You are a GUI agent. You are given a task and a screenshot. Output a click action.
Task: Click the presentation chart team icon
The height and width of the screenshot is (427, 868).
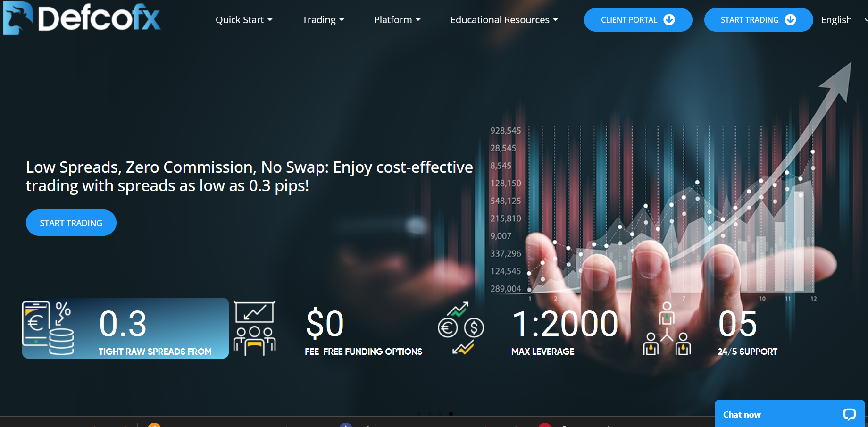[x=255, y=328]
